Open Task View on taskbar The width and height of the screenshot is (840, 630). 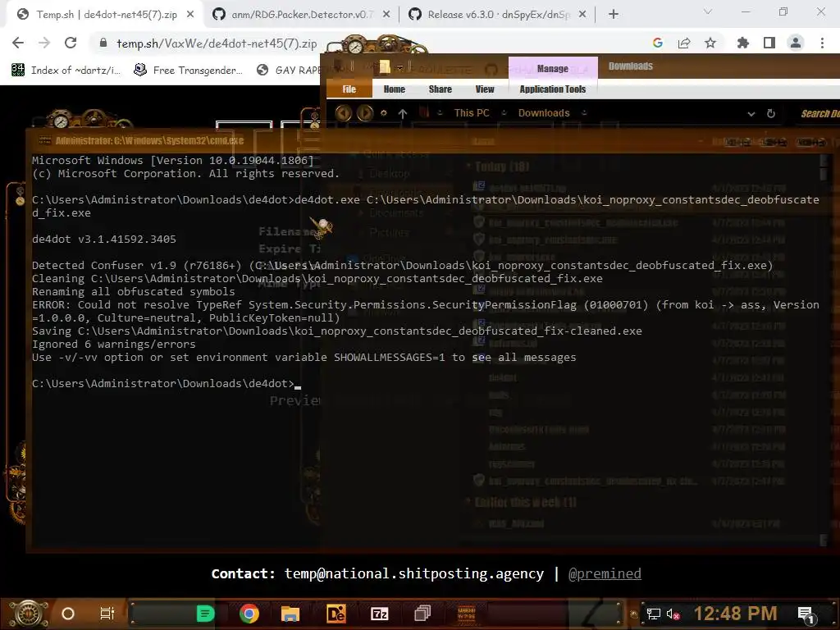pos(107,614)
